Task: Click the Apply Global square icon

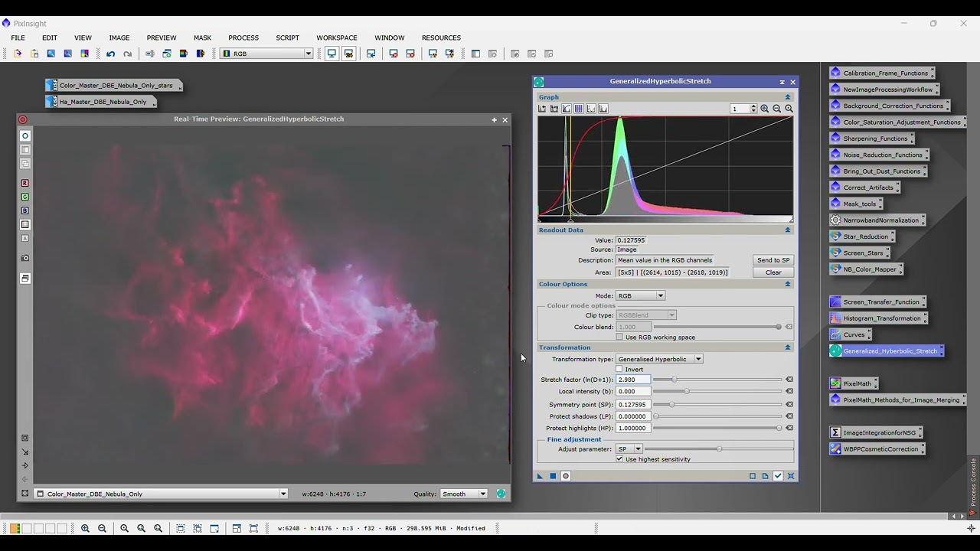Action: pyautogui.click(x=553, y=476)
